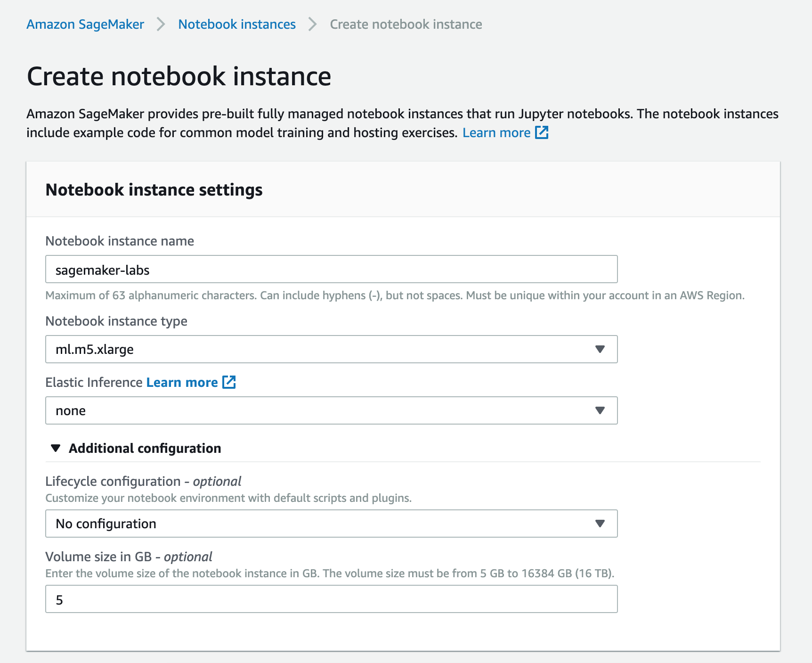Click the arrow of ml.m5.xlarge dropdown
The width and height of the screenshot is (812, 663).
pos(600,349)
